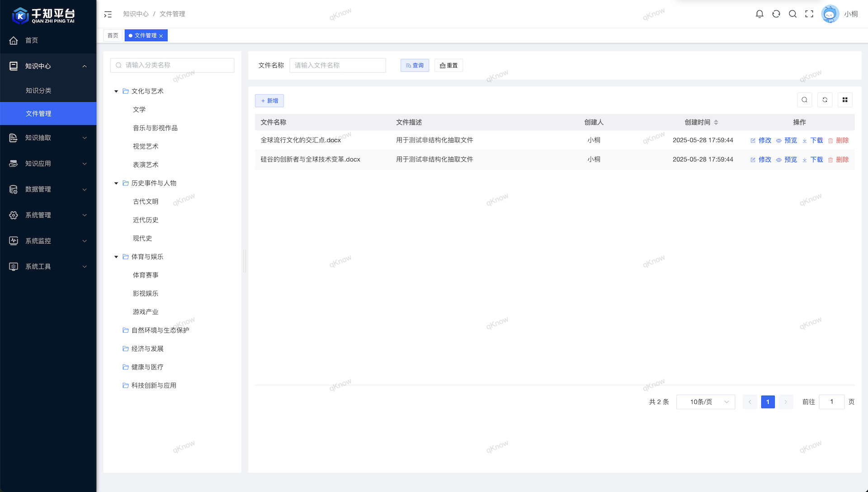
Task: Open 知识分类 in the sidebar menu
Action: point(39,90)
